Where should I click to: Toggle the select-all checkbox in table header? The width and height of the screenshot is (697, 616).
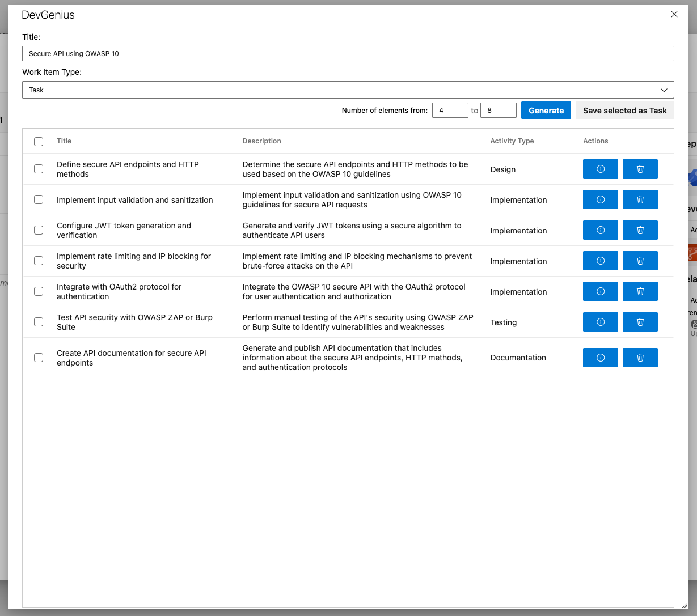(x=39, y=141)
